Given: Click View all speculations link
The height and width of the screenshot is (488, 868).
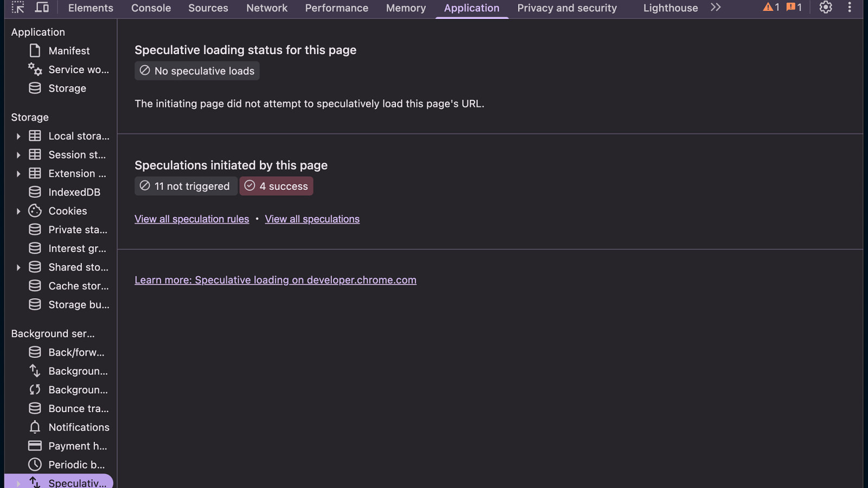Looking at the screenshot, I should click(312, 219).
